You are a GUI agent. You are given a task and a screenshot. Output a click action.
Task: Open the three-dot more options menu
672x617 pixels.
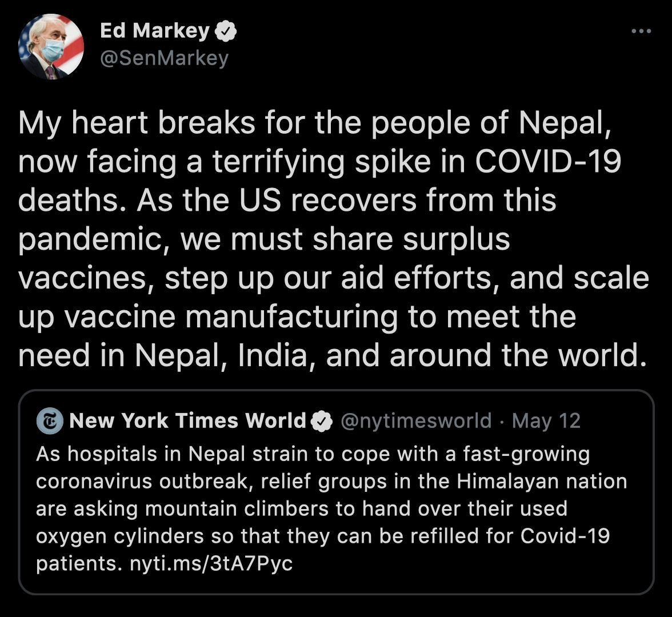click(x=641, y=31)
